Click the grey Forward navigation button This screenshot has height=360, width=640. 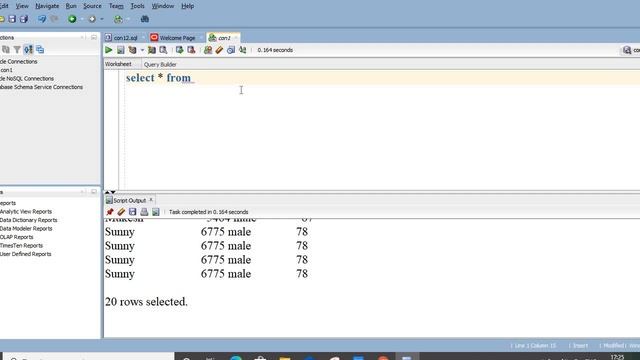coord(92,19)
